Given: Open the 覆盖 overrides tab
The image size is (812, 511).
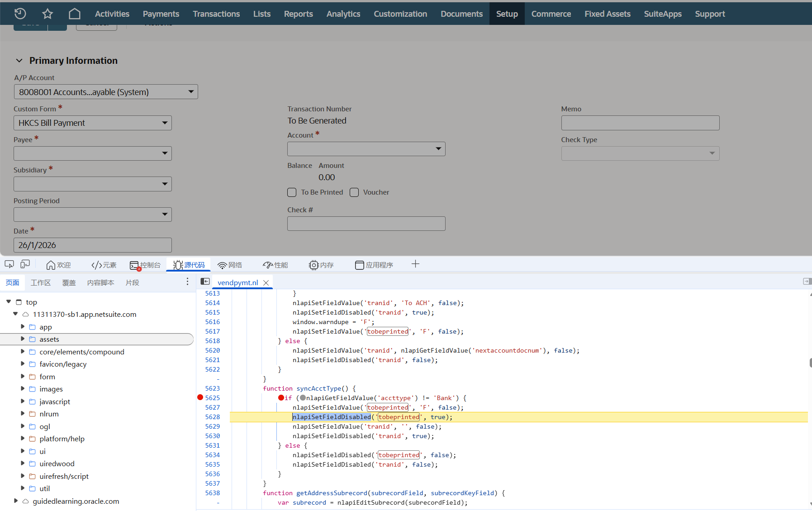Looking at the screenshot, I should pos(69,282).
